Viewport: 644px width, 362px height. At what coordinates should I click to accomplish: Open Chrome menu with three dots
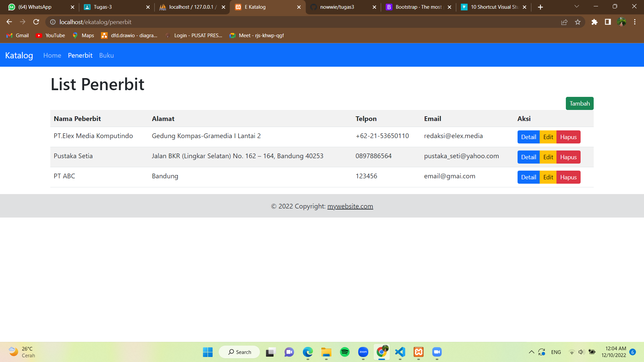click(635, 22)
